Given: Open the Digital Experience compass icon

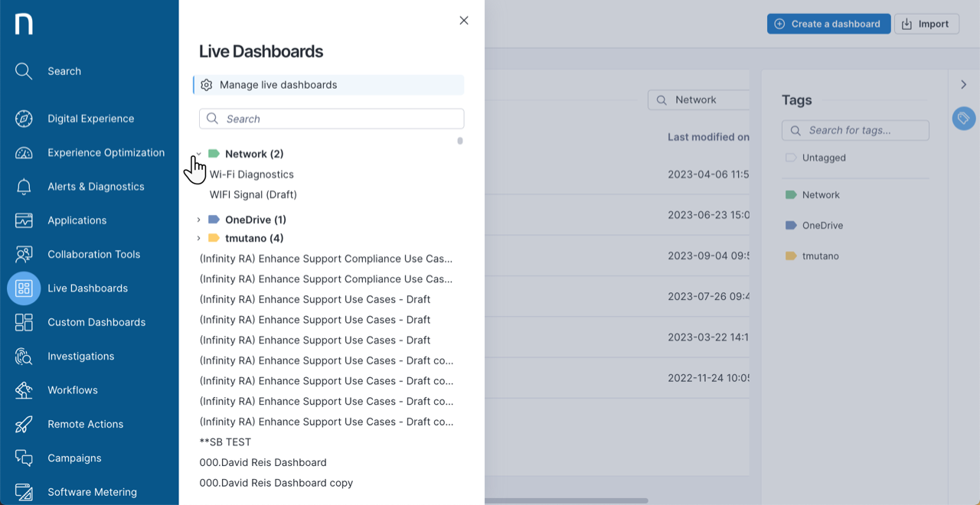Looking at the screenshot, I should click(x=24, y=119).
